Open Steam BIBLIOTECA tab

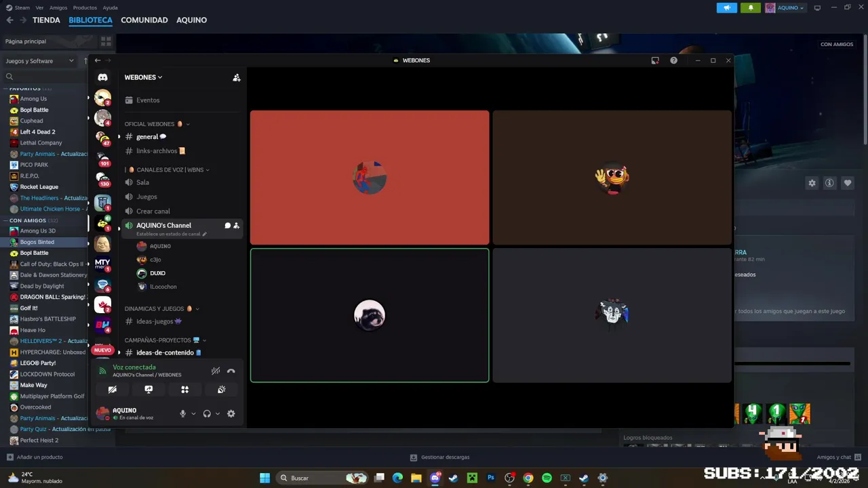90,20
